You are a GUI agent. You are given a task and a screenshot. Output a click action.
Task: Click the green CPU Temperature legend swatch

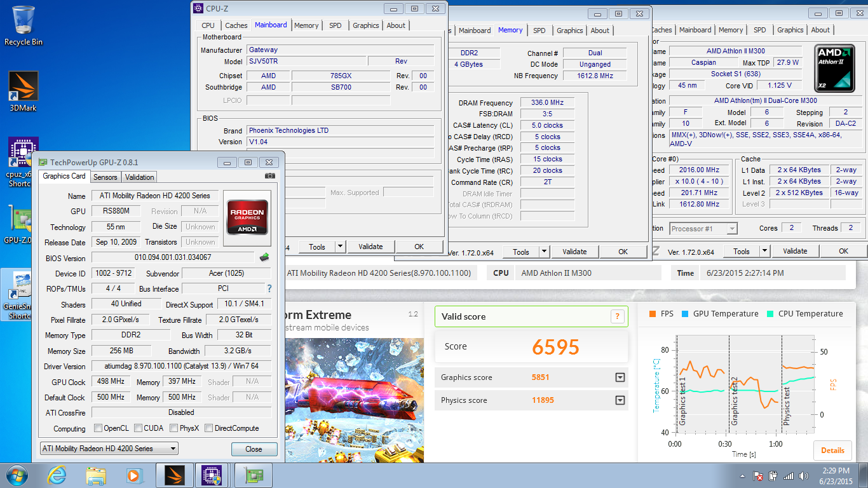[x=770, y=314]
